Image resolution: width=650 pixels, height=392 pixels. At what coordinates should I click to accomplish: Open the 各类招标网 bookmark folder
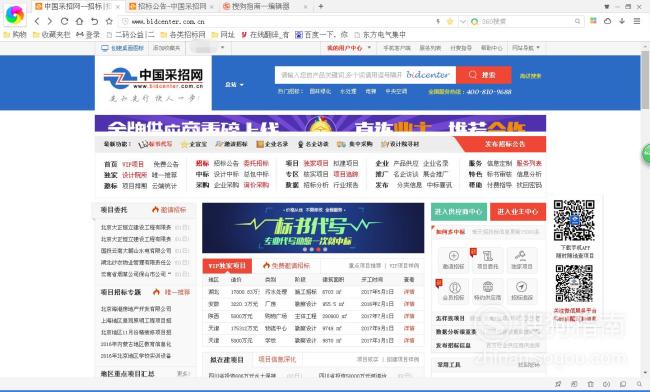click(x=183, y=35)
